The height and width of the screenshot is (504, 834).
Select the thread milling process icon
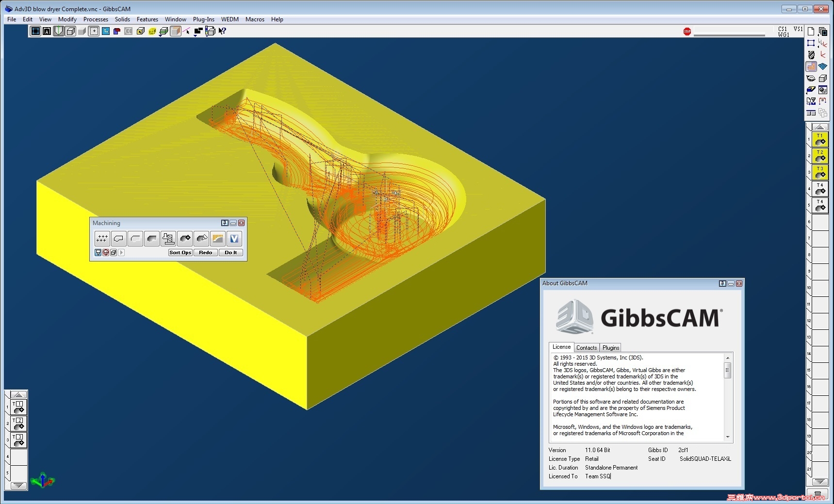[168, 239]
